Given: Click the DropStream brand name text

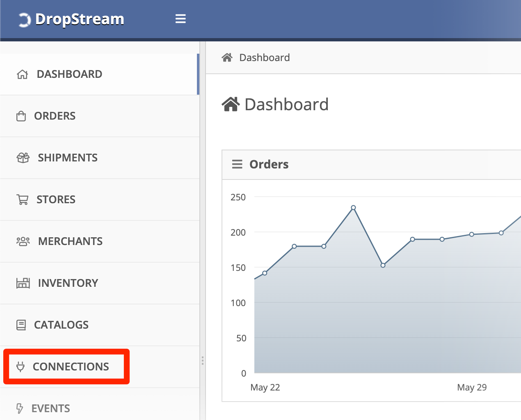Looking at the screenshot, I should coord(80,19).
